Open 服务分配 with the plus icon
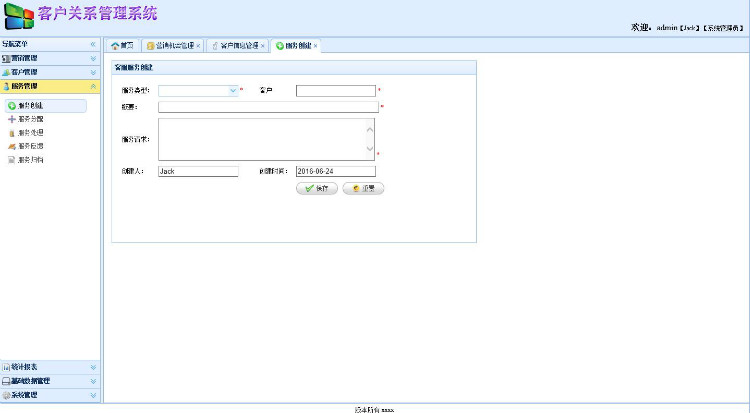 [x=26, y=119]
